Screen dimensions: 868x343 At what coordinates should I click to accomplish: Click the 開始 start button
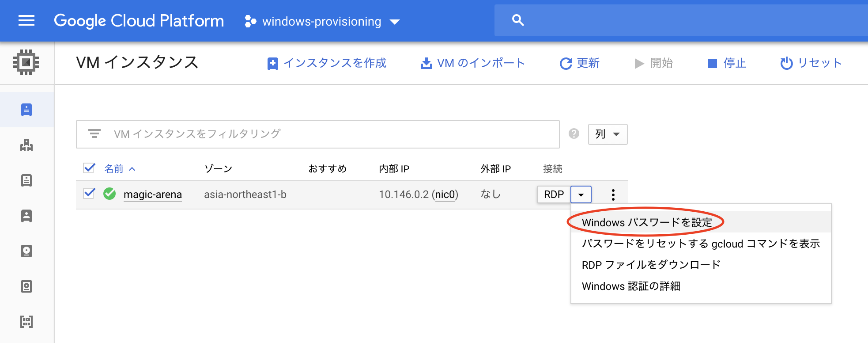click(x=653, y=63)
